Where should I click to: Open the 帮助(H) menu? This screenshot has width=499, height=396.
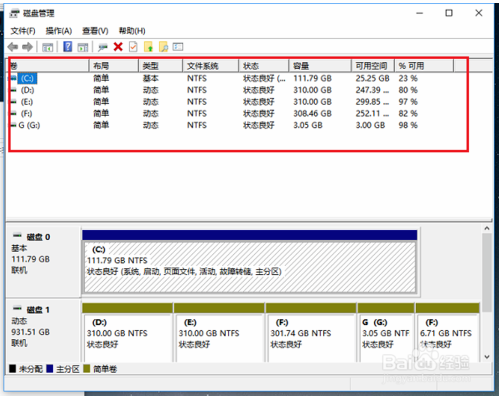132,31
